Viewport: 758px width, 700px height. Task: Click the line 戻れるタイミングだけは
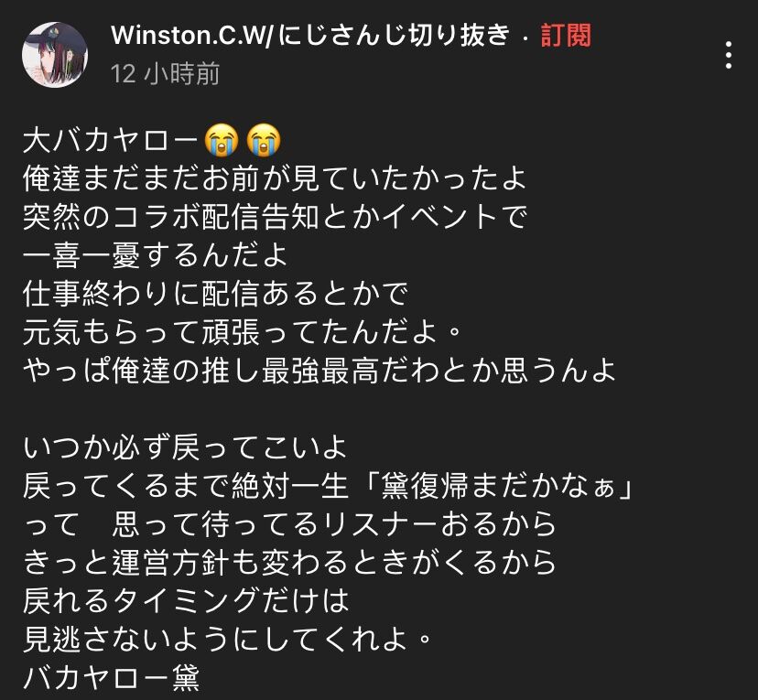[x=186, y=601]
